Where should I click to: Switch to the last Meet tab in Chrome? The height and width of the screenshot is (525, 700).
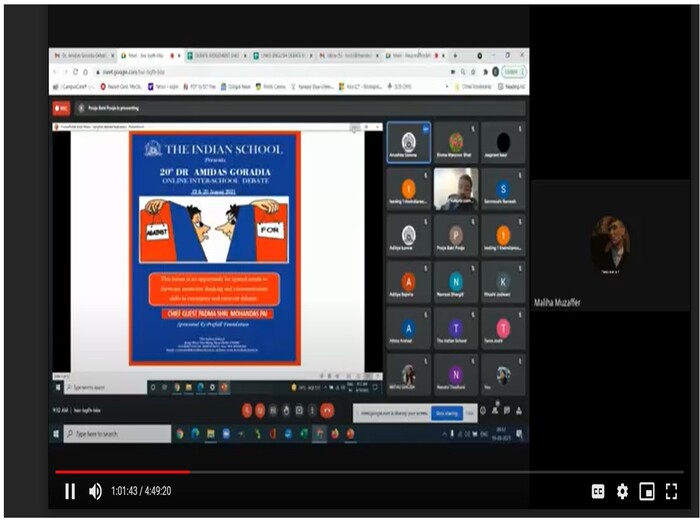pos(413,56)
